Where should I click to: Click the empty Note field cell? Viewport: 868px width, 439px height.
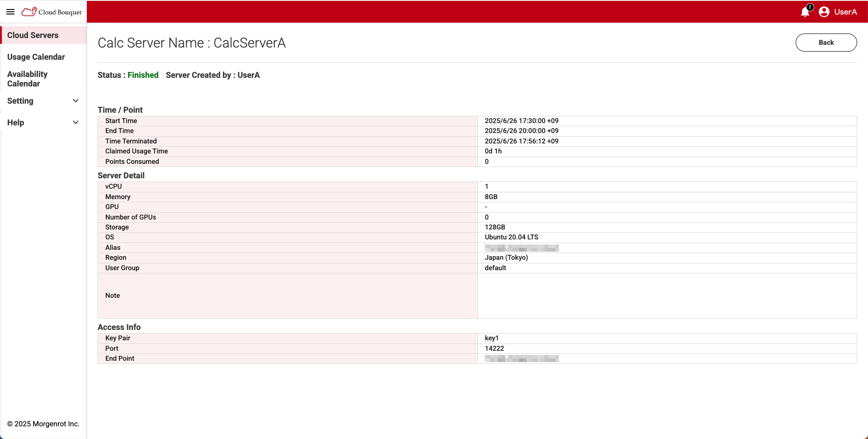667,296
